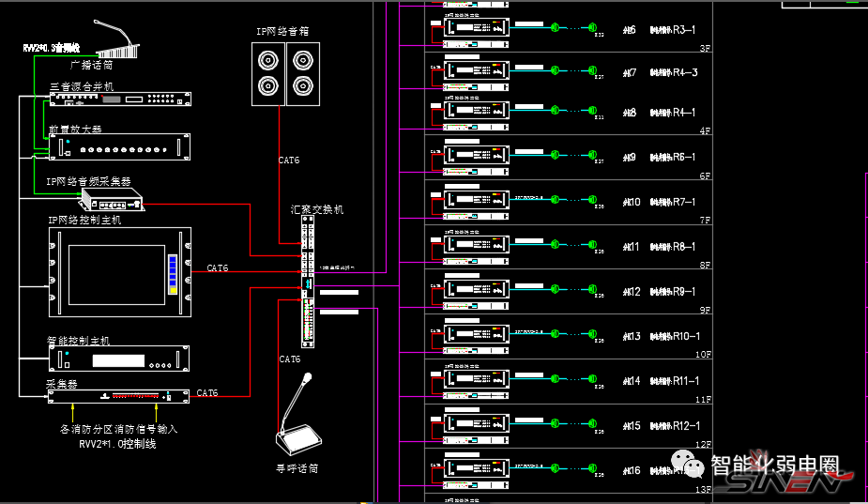868x504 pixels.
Task: Click the label '智能控制主机'
Action: [78, 340]
